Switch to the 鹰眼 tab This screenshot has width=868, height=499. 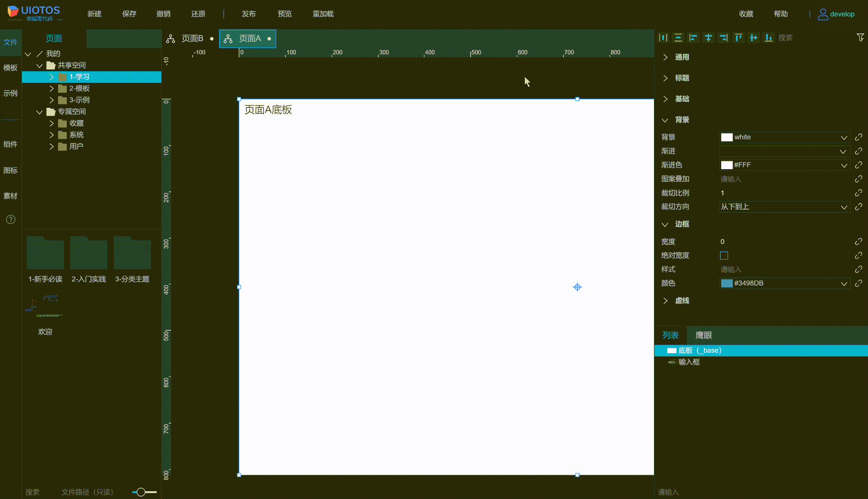tap(703, 335)
